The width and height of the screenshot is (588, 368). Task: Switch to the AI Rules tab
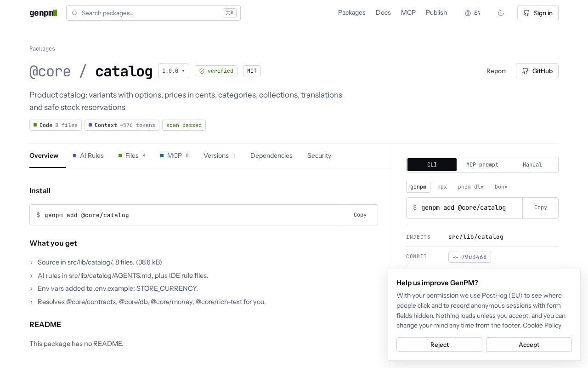(x=88, y=155)
